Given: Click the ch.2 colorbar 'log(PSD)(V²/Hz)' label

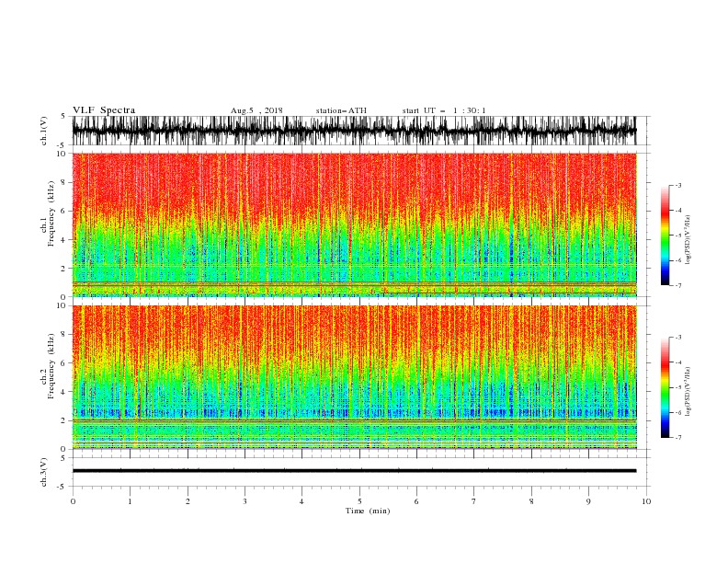Looking at the screenshot, I should click(x=688, y=392).
